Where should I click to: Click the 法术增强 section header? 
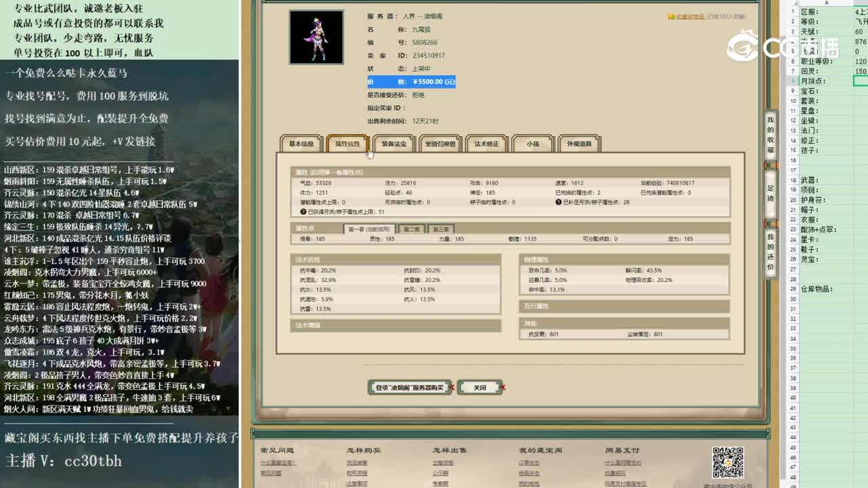tap(396, 325)
